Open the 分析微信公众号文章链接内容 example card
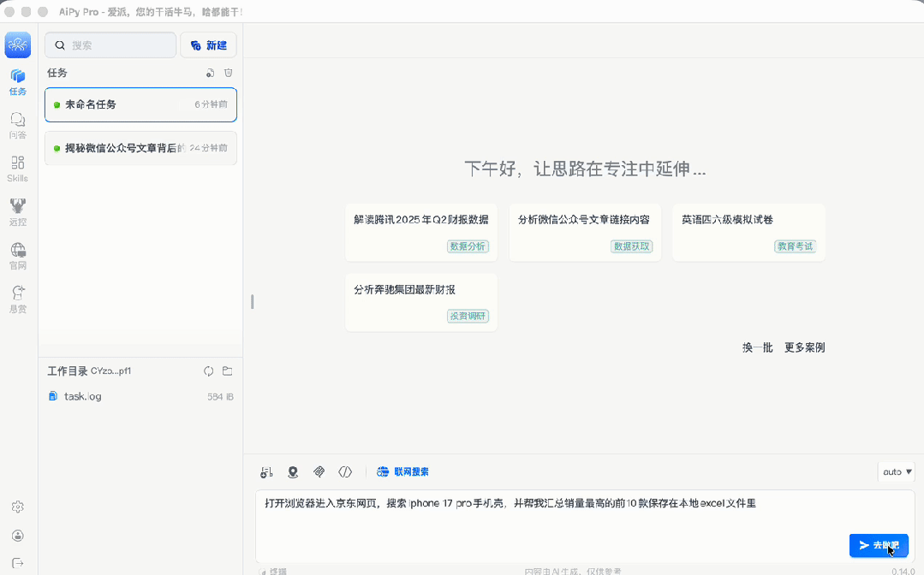The height and width of the screenshot is (575, 924). click(x=585, y=233)
